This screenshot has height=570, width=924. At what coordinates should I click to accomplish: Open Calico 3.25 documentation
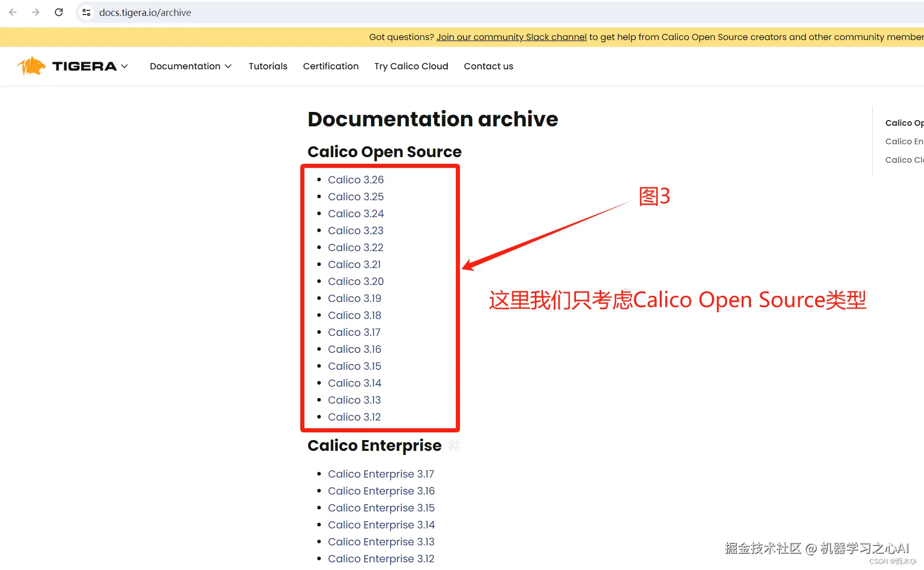[x=356, y=197]
